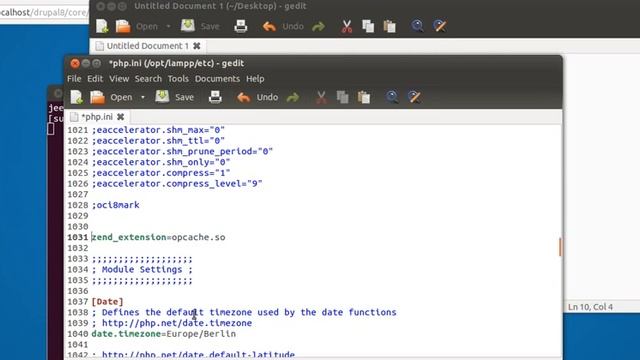Click the [Date] section header
This screenshot has width=640, height=360.
pyautogui.click(x=107, y=302)
